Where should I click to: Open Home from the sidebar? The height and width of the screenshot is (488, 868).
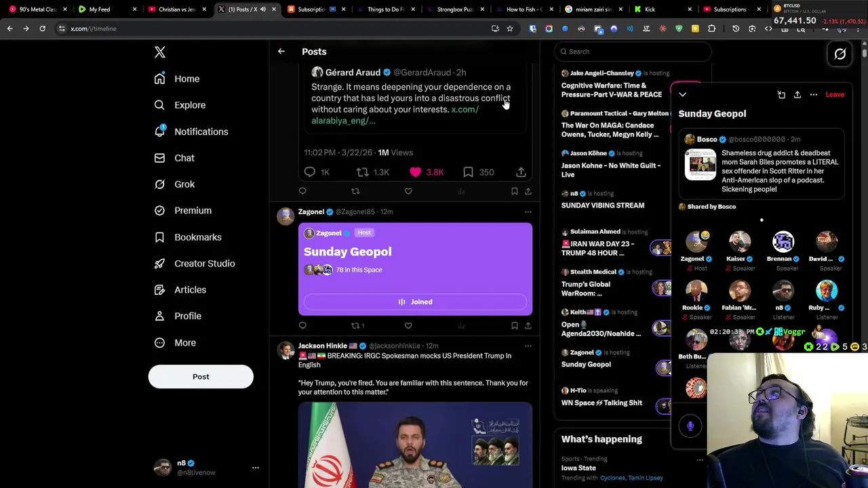click(x=177, y=79)
